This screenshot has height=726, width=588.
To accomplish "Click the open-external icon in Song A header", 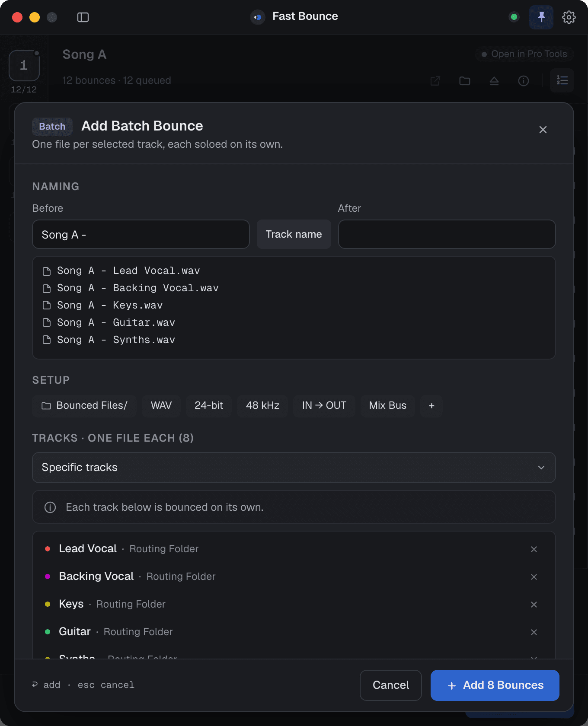I will click(435, 81).
